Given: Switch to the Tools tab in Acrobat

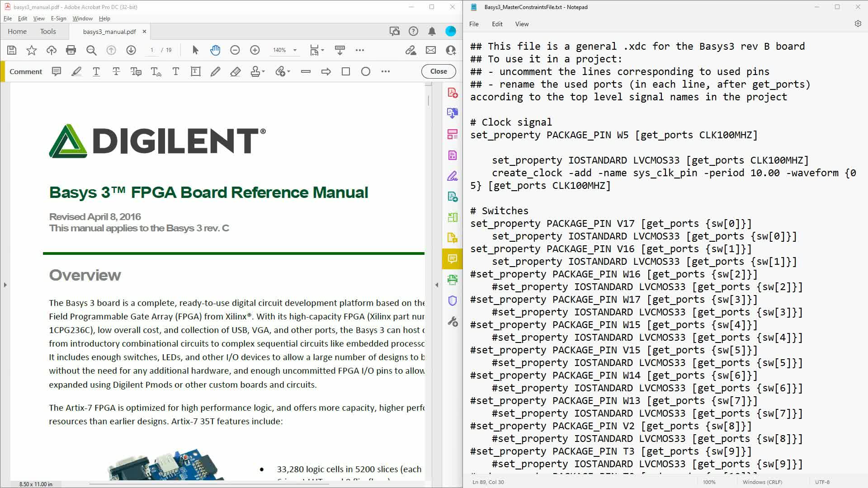Looking at the screenshot, I should click(48, 31).
